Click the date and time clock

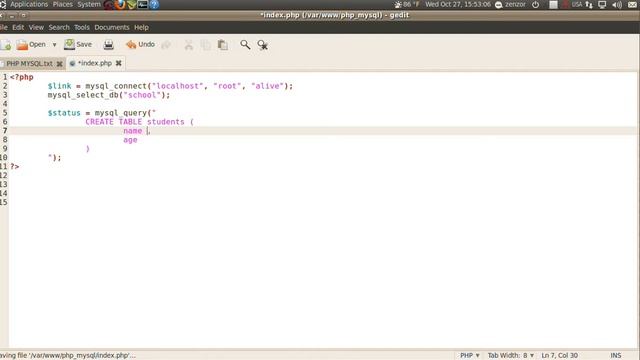[x=458, y=4]
